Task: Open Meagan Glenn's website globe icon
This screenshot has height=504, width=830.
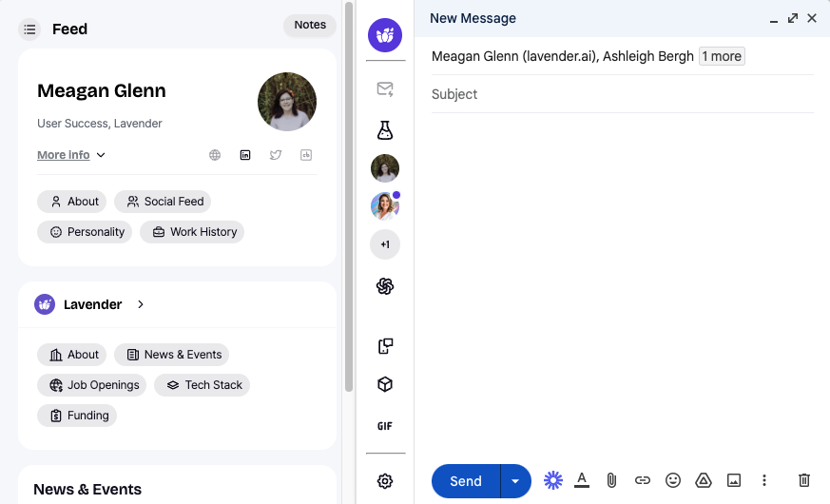Action: click(x=214, y=155)
